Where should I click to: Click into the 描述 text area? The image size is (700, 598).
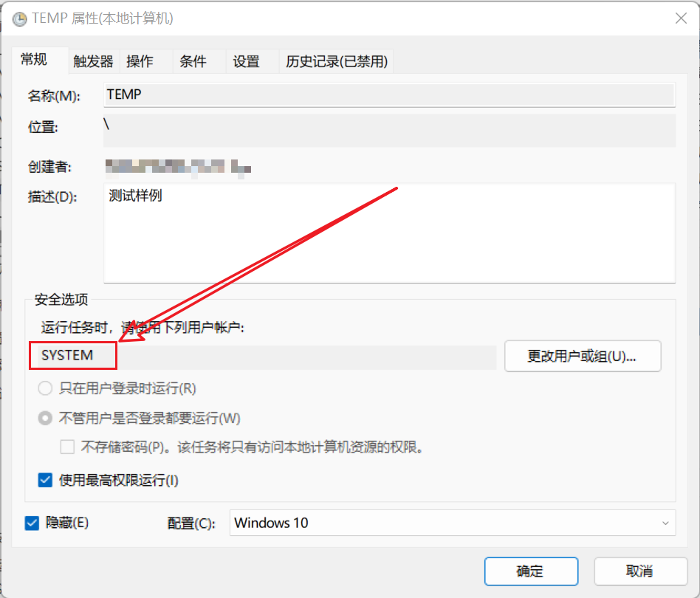[389, 233]
